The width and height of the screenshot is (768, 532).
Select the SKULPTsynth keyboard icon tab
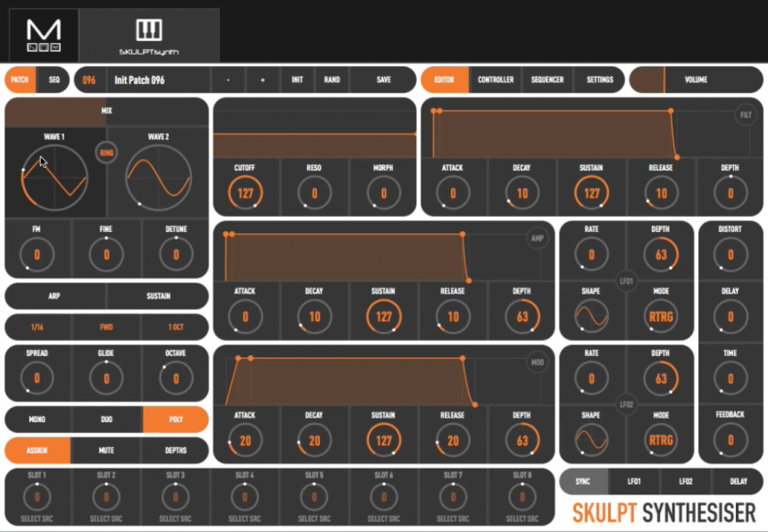[149, 35]
